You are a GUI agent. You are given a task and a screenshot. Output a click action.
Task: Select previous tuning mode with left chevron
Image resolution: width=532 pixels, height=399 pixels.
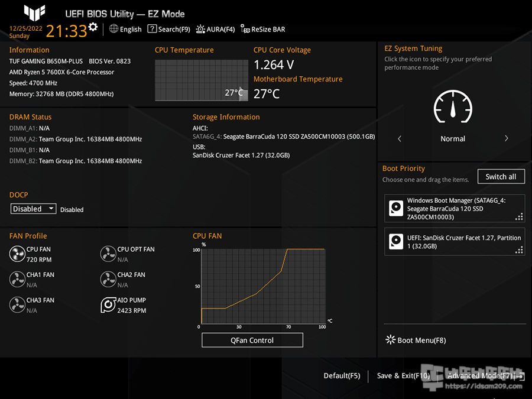pyautogui.click(x=400, y=138)
